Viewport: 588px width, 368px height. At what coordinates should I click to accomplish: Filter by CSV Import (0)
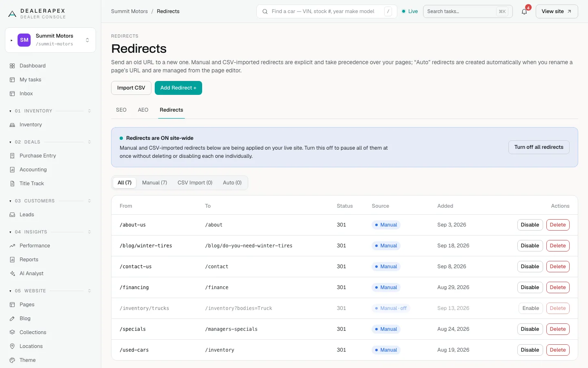[195, 183]
